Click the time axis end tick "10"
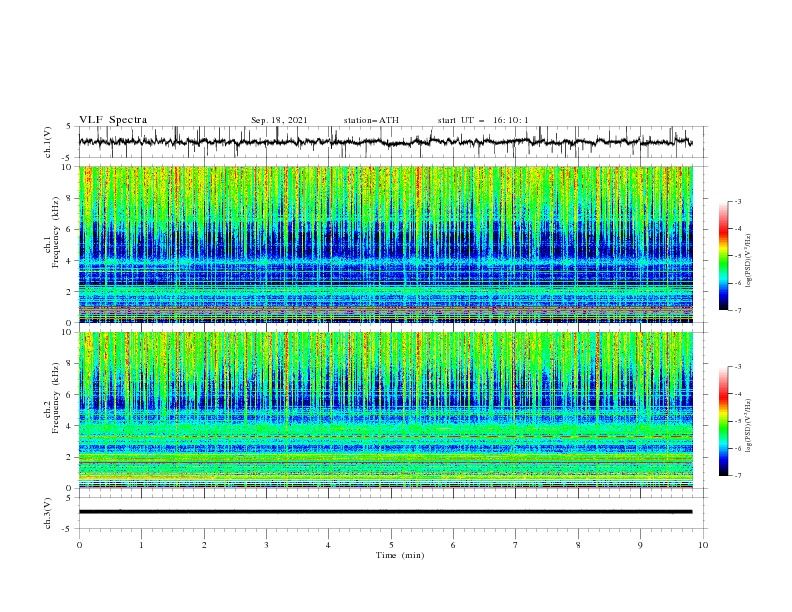 (703, 545)
